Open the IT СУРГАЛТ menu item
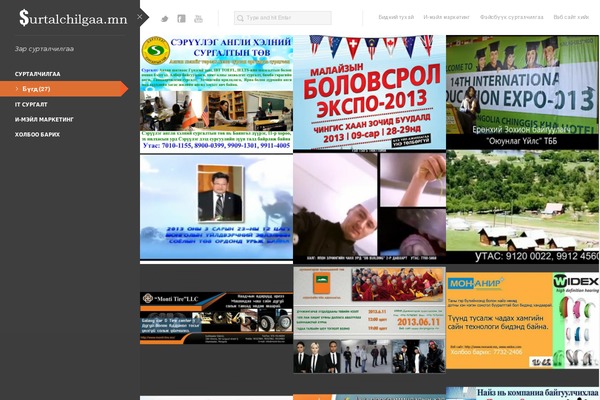Image resolution: width=600 pixels, height=400 pixels. click(31, 104)
